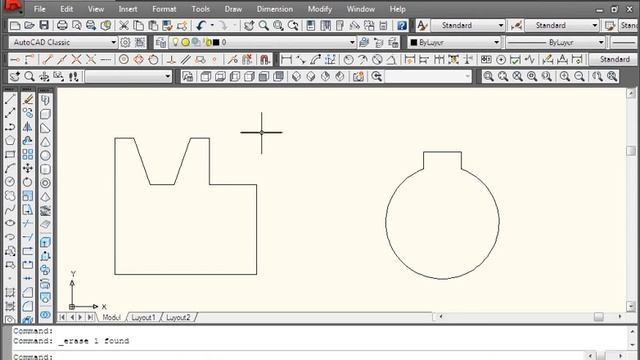Select the Arc draw tool
Screen dimensions: 640x360
tap(10, 168)
